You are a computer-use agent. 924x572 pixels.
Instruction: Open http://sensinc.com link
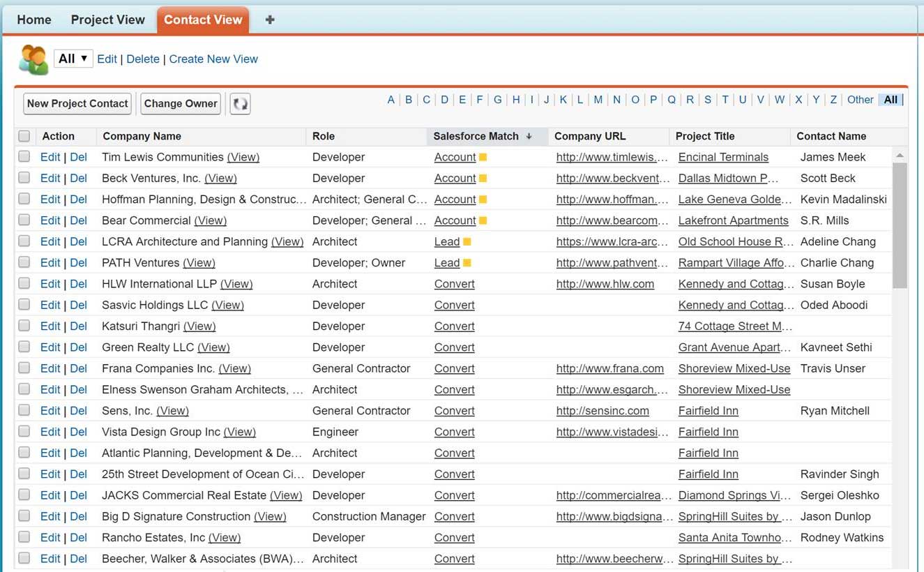click(603, 411)
